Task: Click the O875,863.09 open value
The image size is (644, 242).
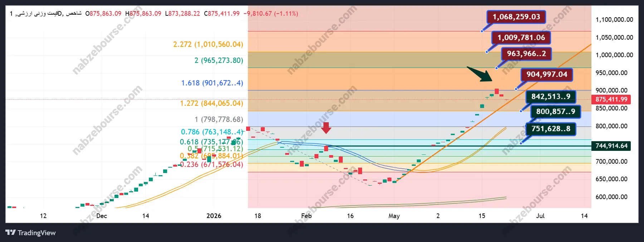Action: pos(103,14)
